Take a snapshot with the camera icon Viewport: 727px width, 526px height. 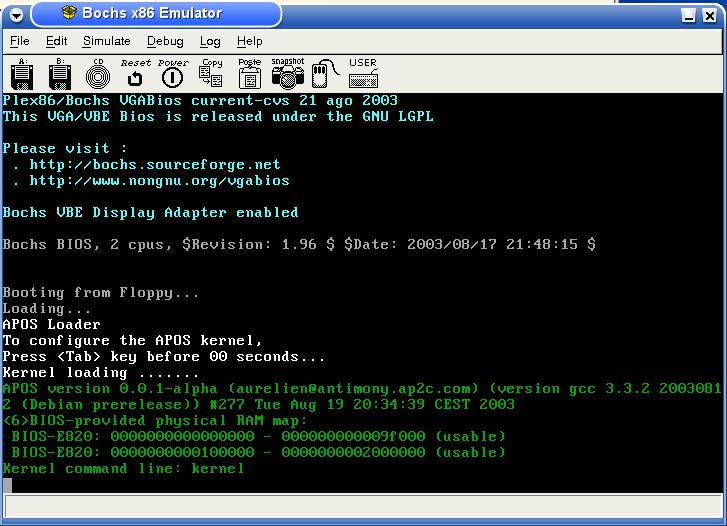(287, 73)
